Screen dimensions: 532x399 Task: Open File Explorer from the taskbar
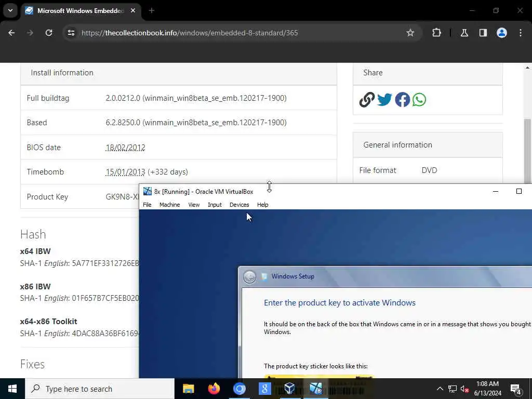click(188, 389)
